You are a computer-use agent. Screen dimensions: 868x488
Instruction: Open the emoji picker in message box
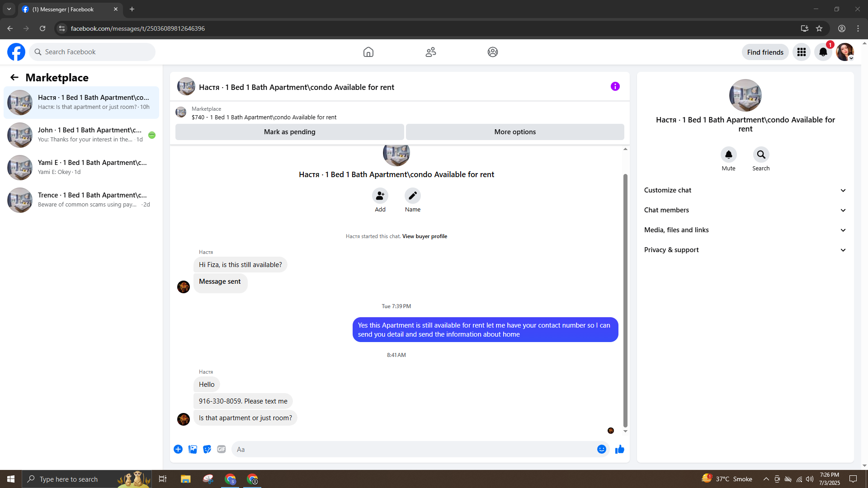[601, 449]
